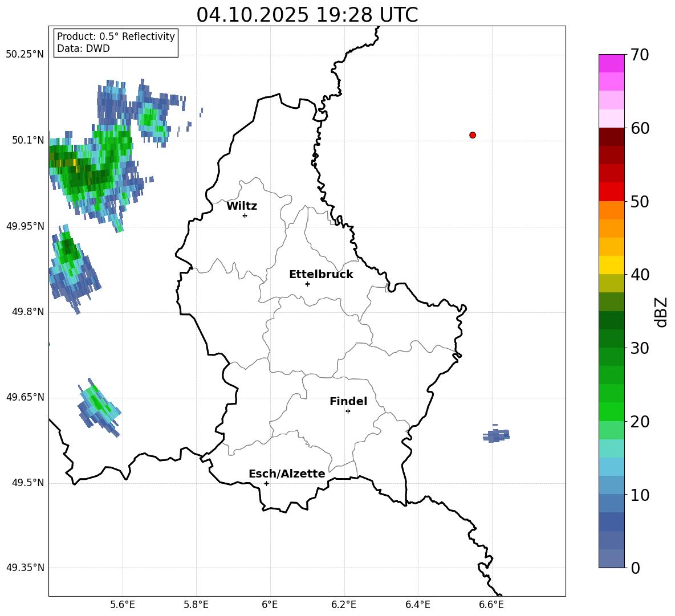
Task: Click the colorbar tick label 30
Action: pos(640,348)
